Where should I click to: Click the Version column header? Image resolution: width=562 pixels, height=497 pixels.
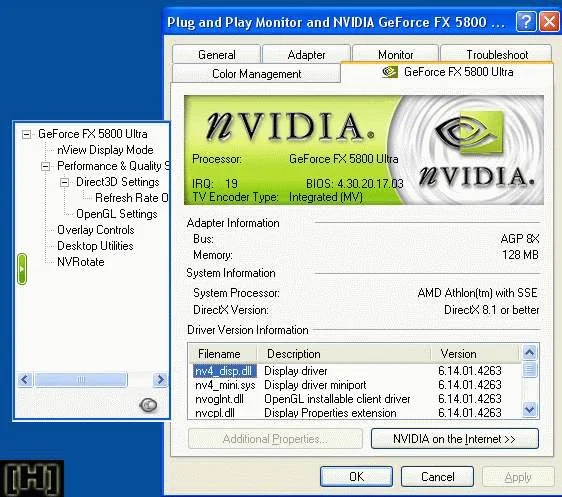coord(475,354)
